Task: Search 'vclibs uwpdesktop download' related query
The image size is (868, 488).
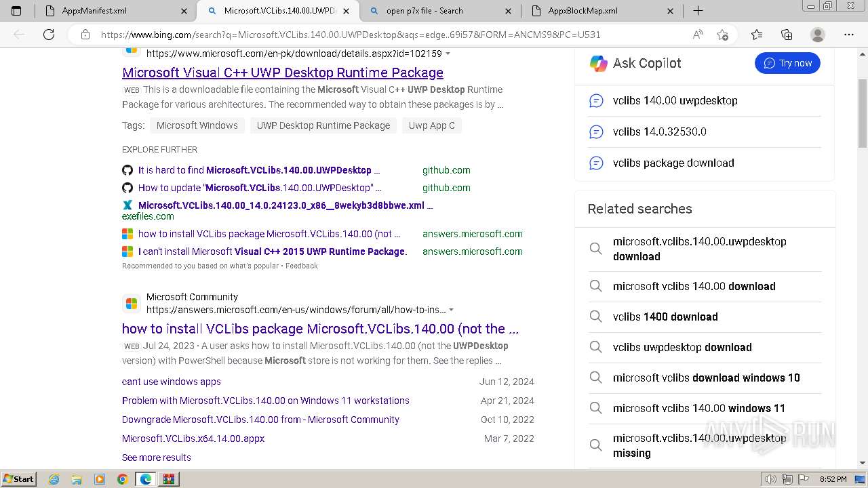Action: (x=705, y=347)
